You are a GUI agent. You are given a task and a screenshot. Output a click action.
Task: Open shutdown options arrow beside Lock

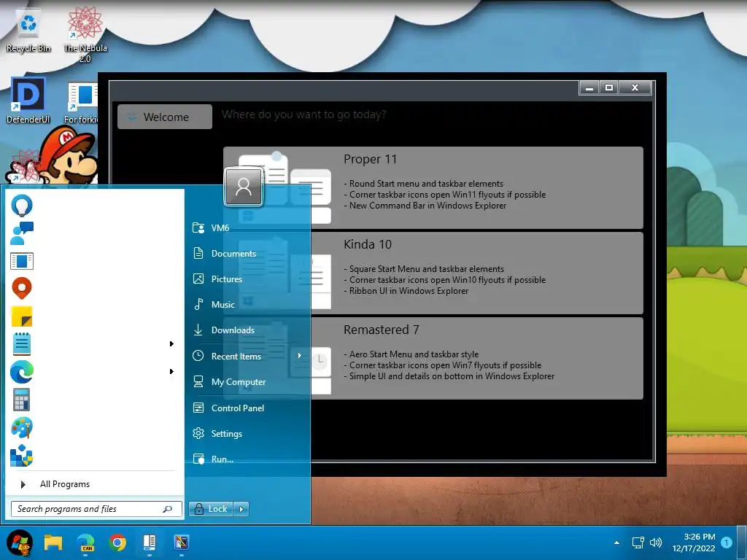point(241,509)
